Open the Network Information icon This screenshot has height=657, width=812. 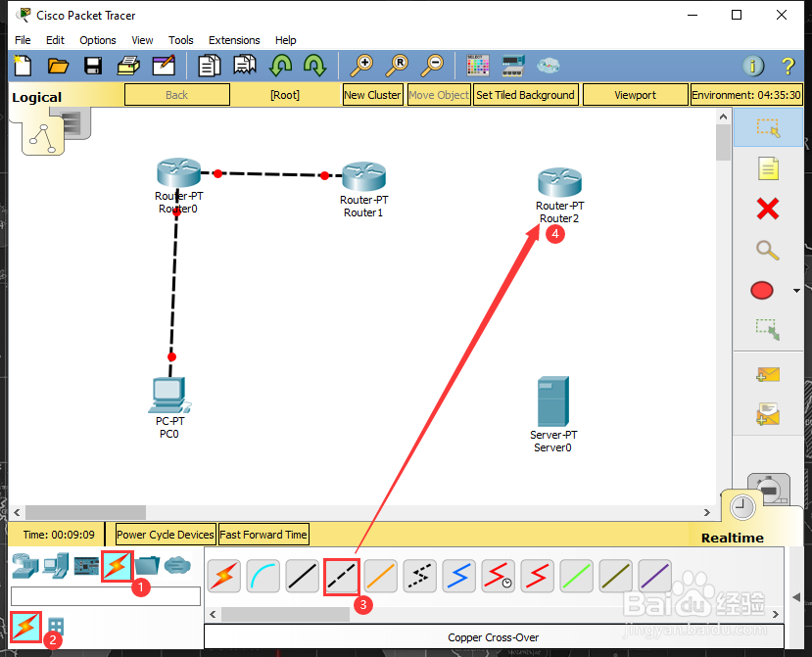[x=753, y=66]
